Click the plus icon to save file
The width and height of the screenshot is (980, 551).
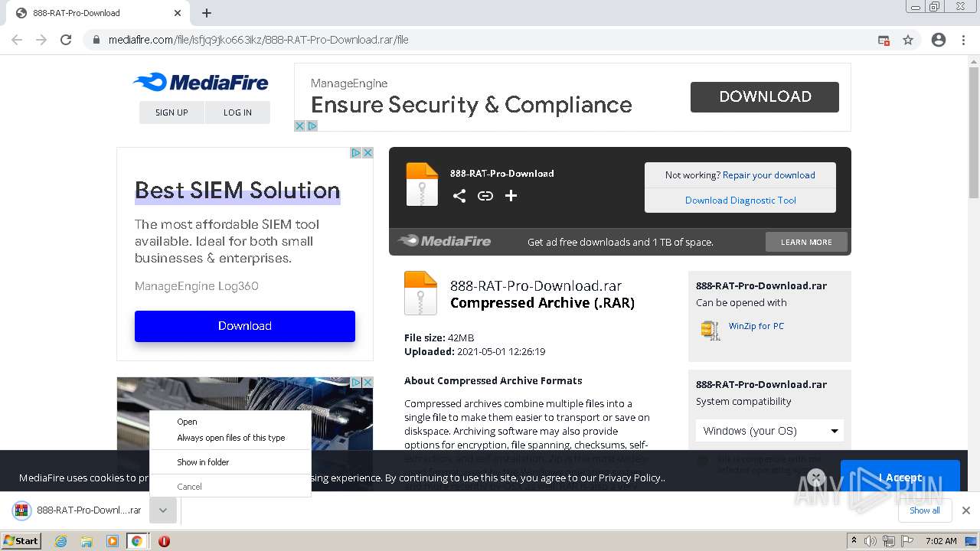511,196
